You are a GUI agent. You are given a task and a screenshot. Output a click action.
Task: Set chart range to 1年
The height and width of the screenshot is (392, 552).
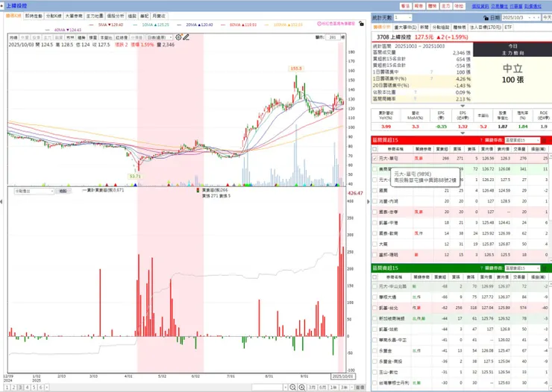(x=333, y=387)
